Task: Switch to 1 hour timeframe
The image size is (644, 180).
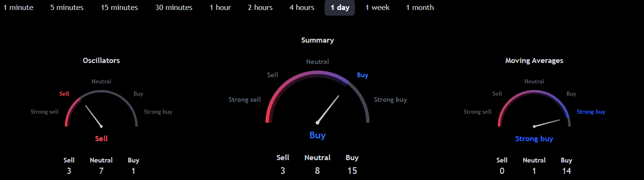Action: (221, 8)
